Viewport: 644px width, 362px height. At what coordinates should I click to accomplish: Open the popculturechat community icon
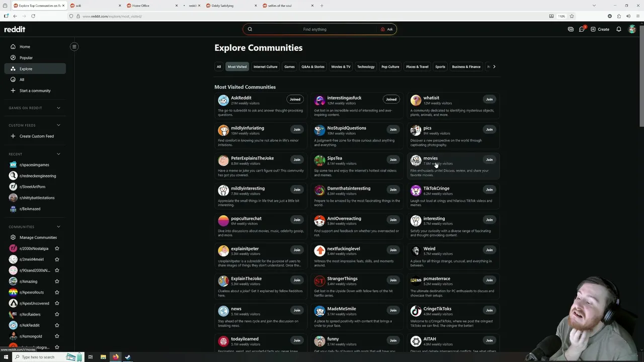point(223,221)
